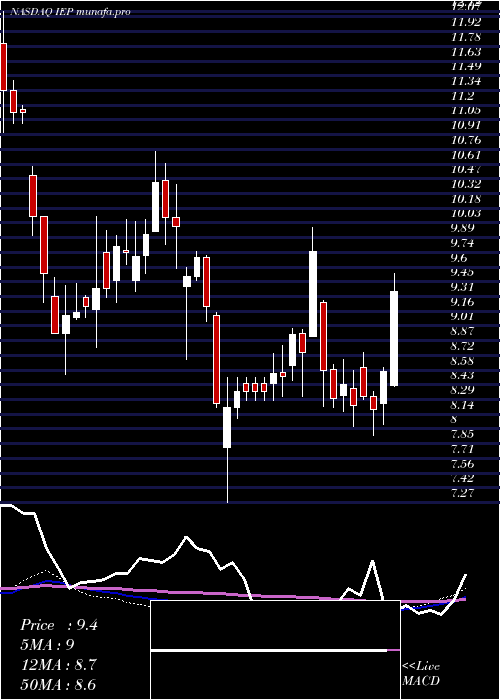Select the '12MA : 8.7' value
500x700 pixels.
tap(58, 665)
